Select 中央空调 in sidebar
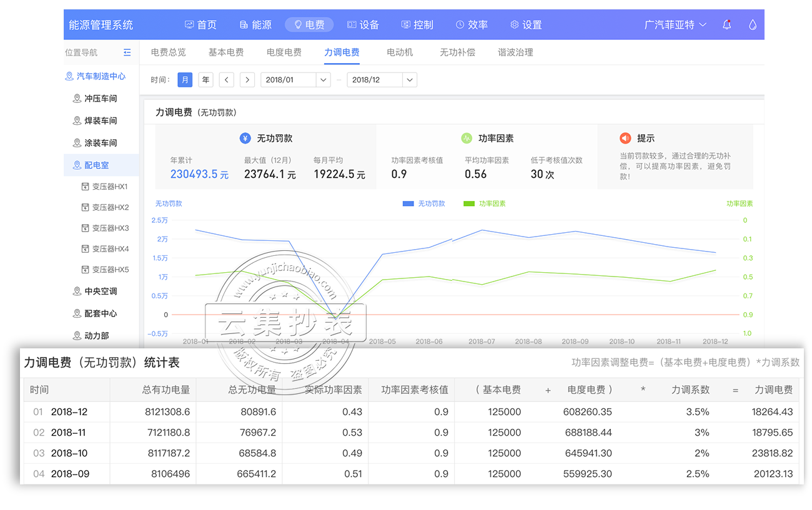Viewport: 812px width, 510px height. click(x=95, y=292)
